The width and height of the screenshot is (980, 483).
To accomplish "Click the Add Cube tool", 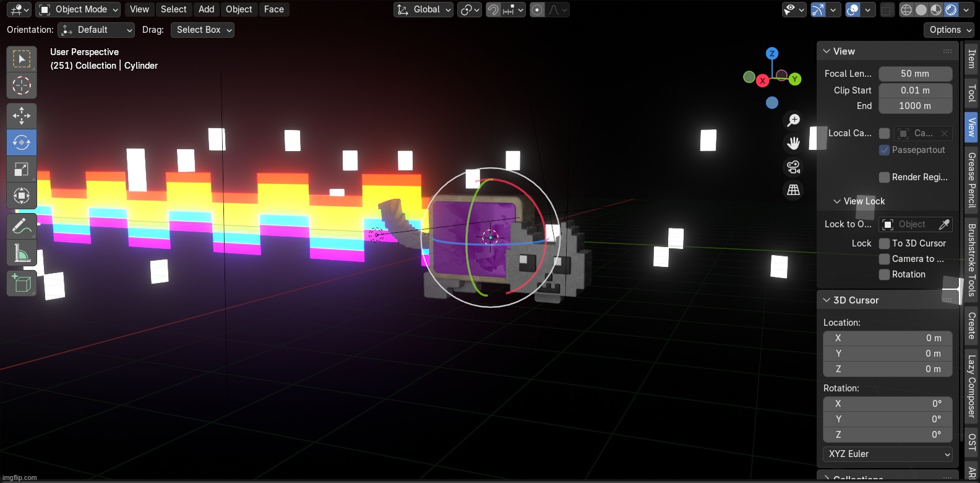I will pyautogui.click(x=22, y=284).
